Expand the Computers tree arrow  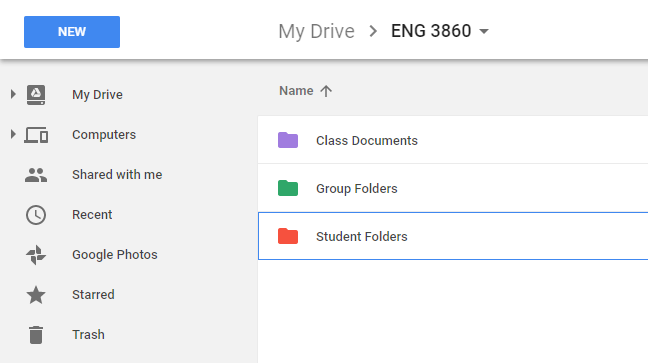13,134
